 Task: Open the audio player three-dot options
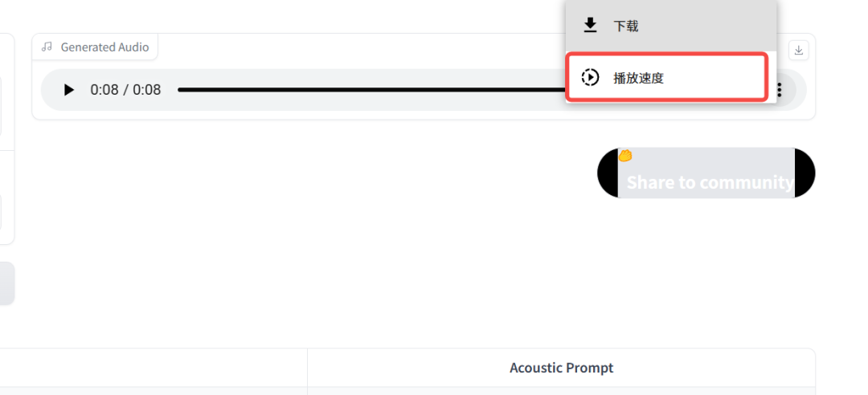pos(779,90)
